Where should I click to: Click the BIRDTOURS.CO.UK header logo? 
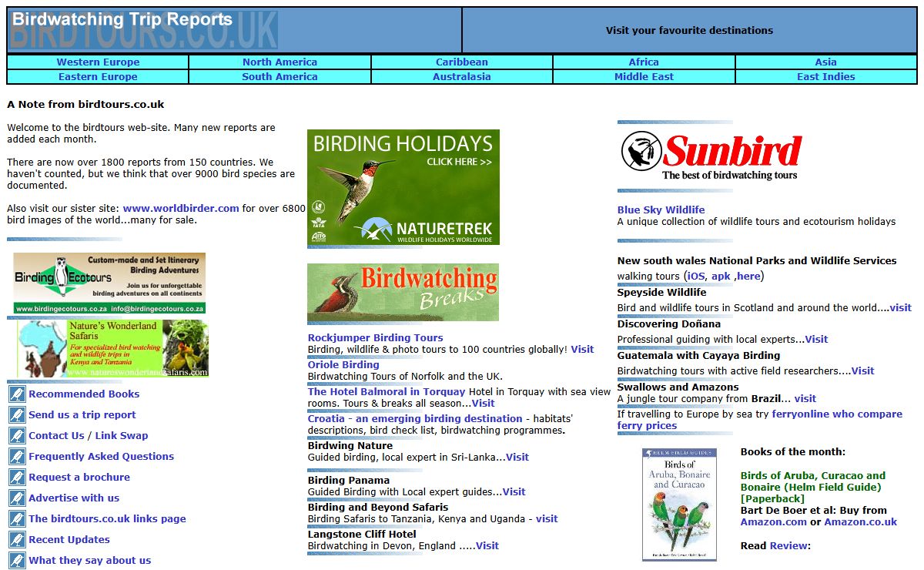143,30
